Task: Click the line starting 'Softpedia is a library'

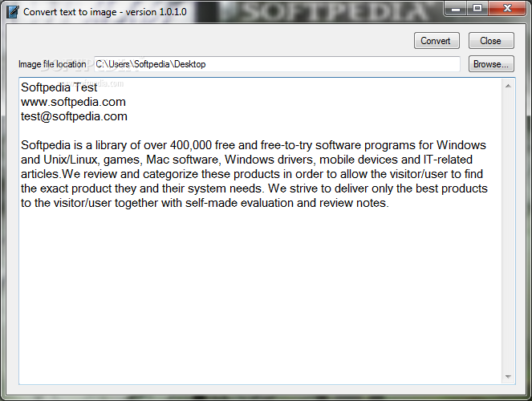Action: pos(254,145)
